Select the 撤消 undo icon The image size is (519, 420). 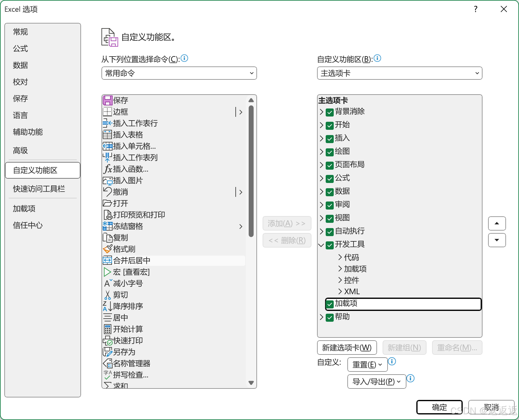[x=107, y=192]
